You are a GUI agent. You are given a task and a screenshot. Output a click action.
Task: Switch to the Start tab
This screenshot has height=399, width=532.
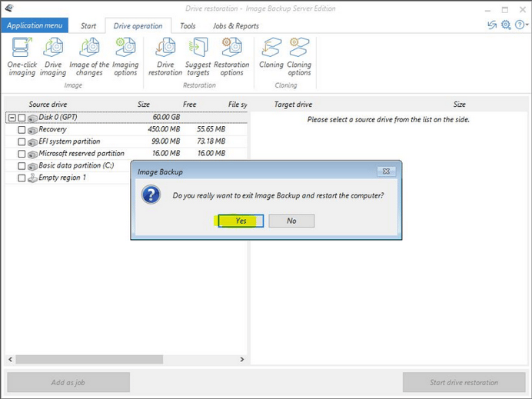(88, 26)
